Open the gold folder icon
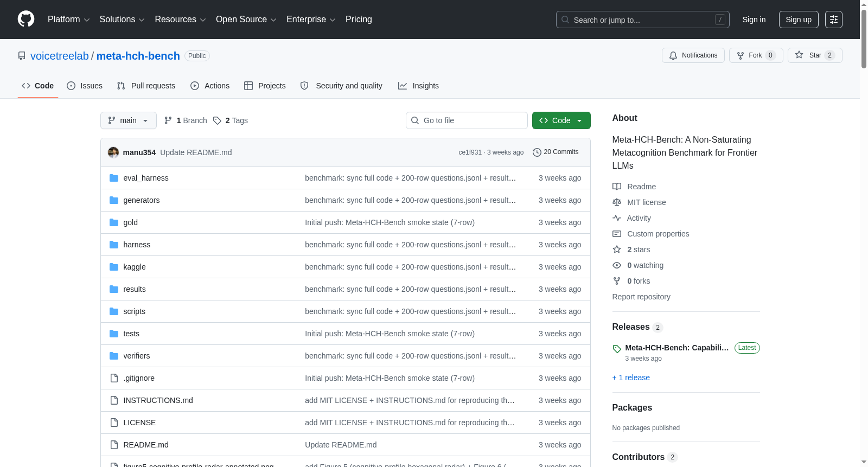The height and width of the screenshot is (467, 868). tap(114, 222)
